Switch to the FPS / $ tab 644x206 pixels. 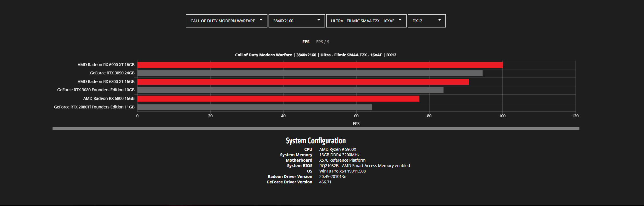(323, 42)
